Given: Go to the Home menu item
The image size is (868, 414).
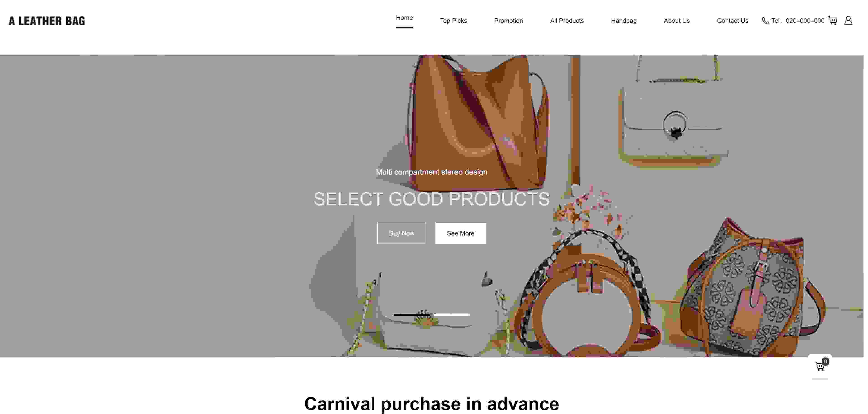Looking at the screenshot, I should click(x=404, y=18).
